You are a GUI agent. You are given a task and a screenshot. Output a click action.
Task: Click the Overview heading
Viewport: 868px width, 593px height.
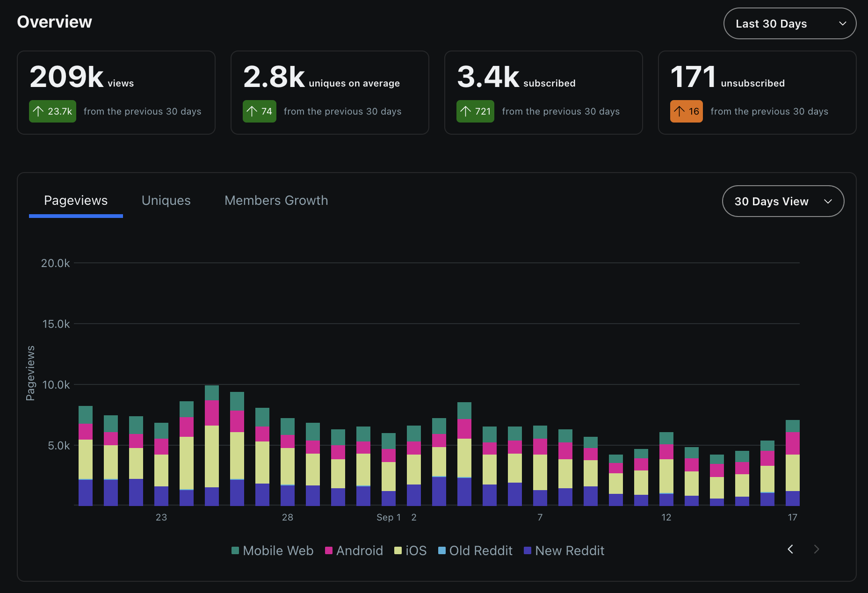(54, 22)
